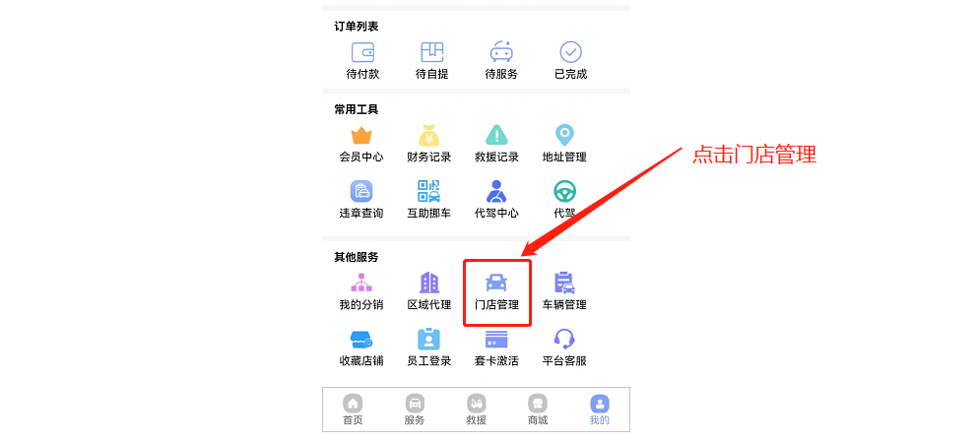Open 区域代理 building icon
980x442 pixels.
(x=428, y=283)
